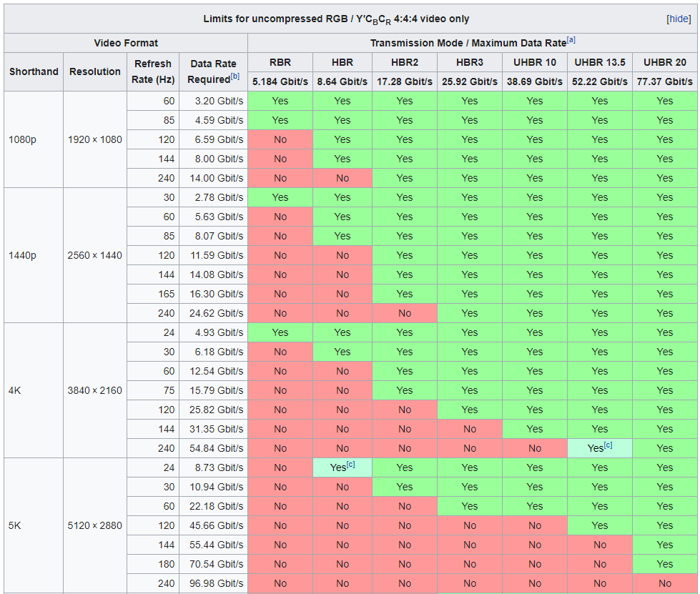Click the 165 Hz refresh rate cell
This screenshot has width=700, height=594.
pyautogui.click(x=153, y=294)
